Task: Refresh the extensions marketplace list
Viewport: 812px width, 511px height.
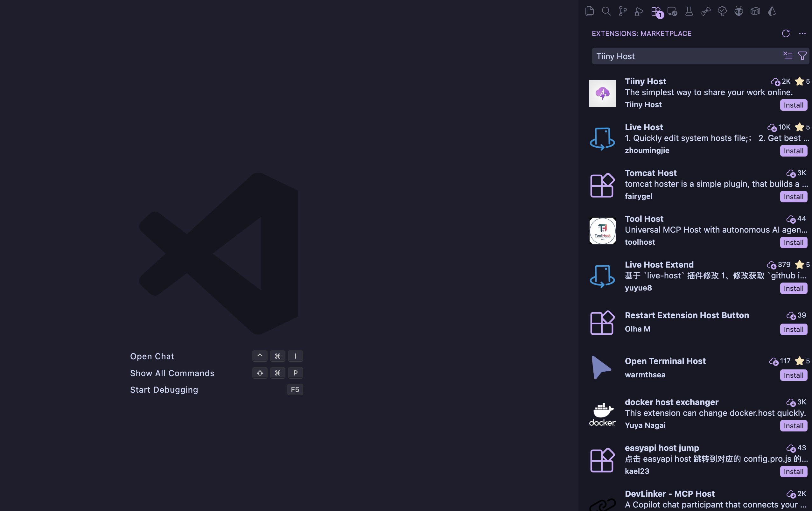Action: click(786, 33)
